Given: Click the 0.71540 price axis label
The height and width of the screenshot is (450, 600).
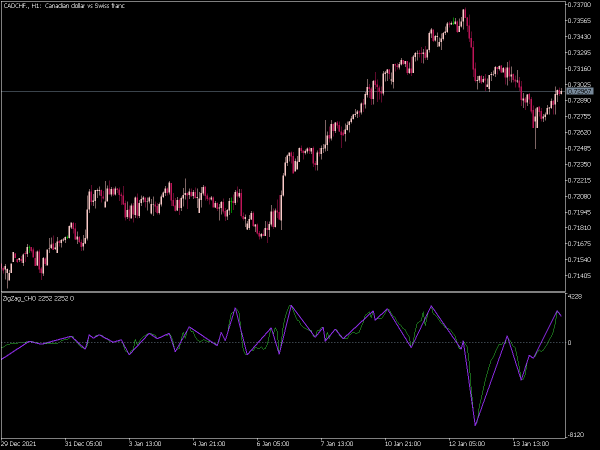Looking at the screenshot, I should coord(580,260).
